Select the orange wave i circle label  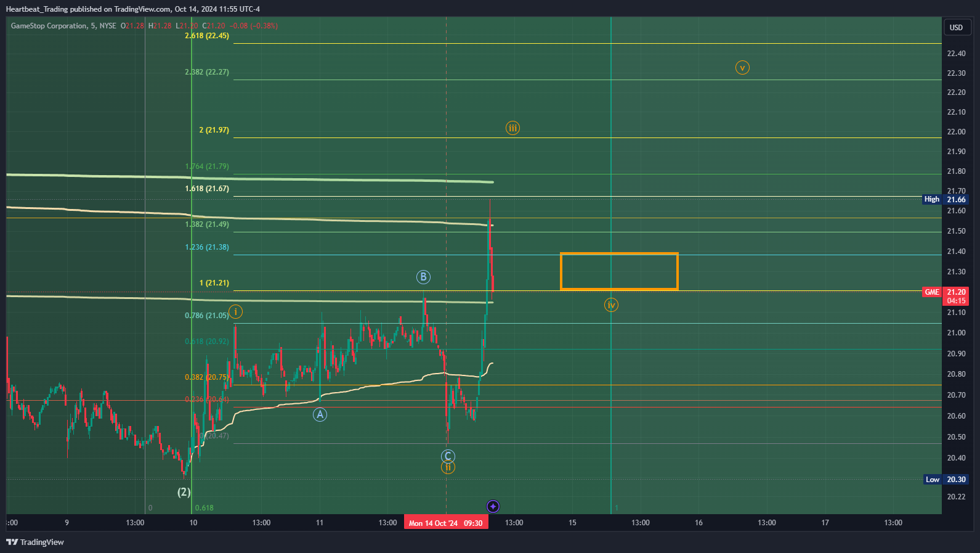coord(235,311)
